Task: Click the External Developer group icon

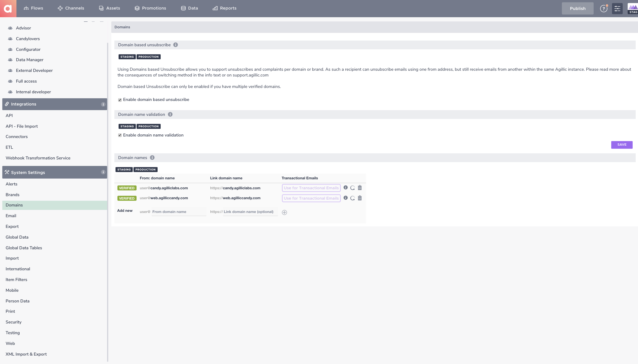Action: pos(10,71)
